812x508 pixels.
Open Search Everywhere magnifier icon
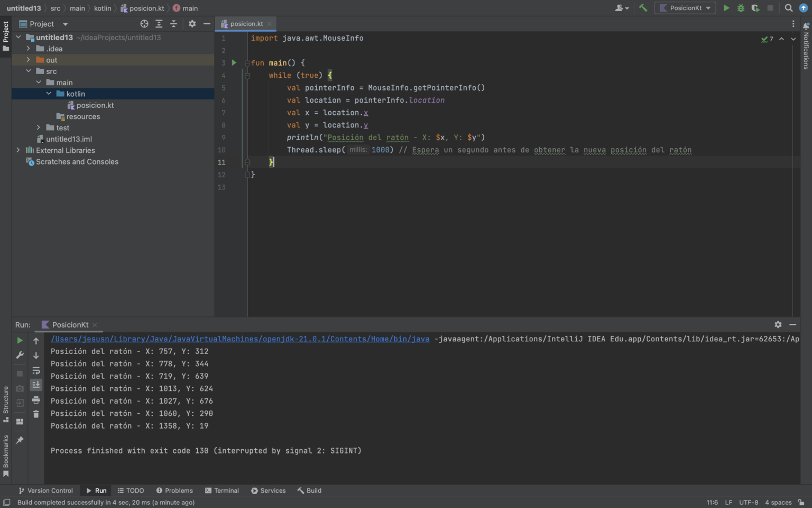click(788, 8)
